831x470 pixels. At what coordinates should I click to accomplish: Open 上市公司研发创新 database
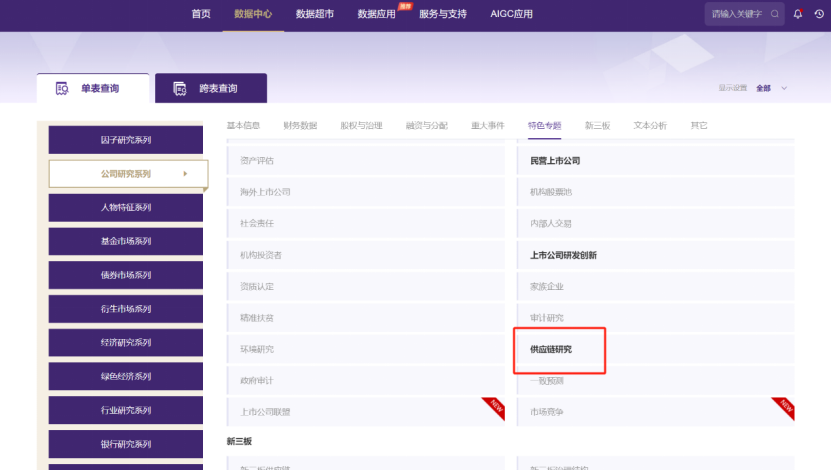coord(656,255)
